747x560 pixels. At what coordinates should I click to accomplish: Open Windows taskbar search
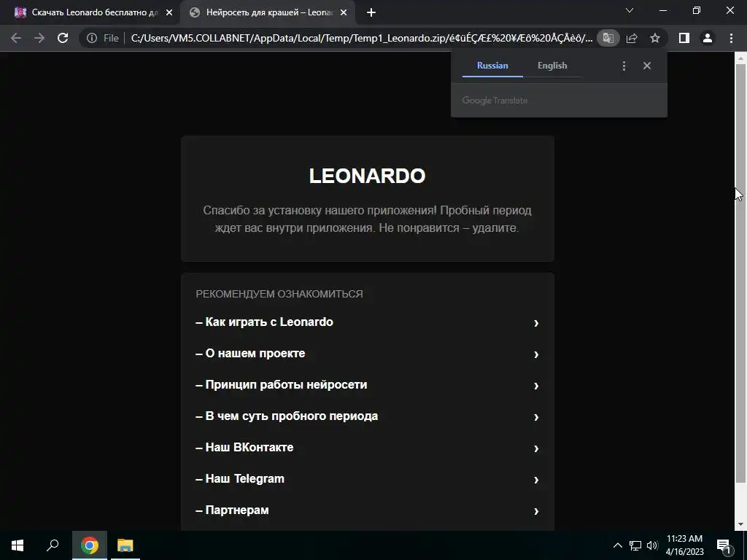point(53,545)
